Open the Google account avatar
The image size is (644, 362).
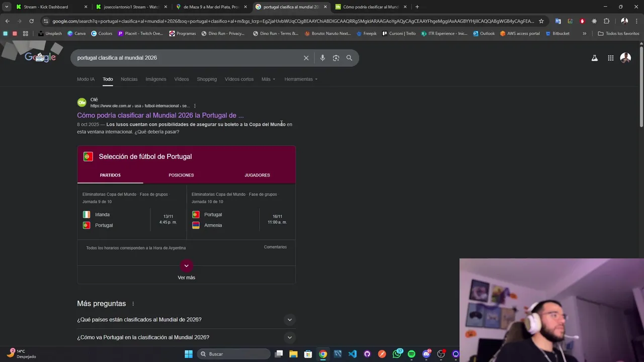[x=625, y=58]
